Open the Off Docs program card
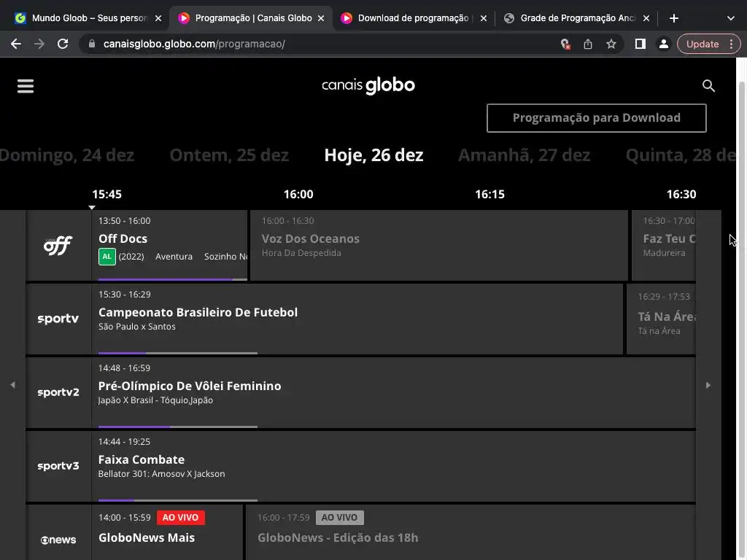This screenshot has height=560, width=747. pos(169,245)
